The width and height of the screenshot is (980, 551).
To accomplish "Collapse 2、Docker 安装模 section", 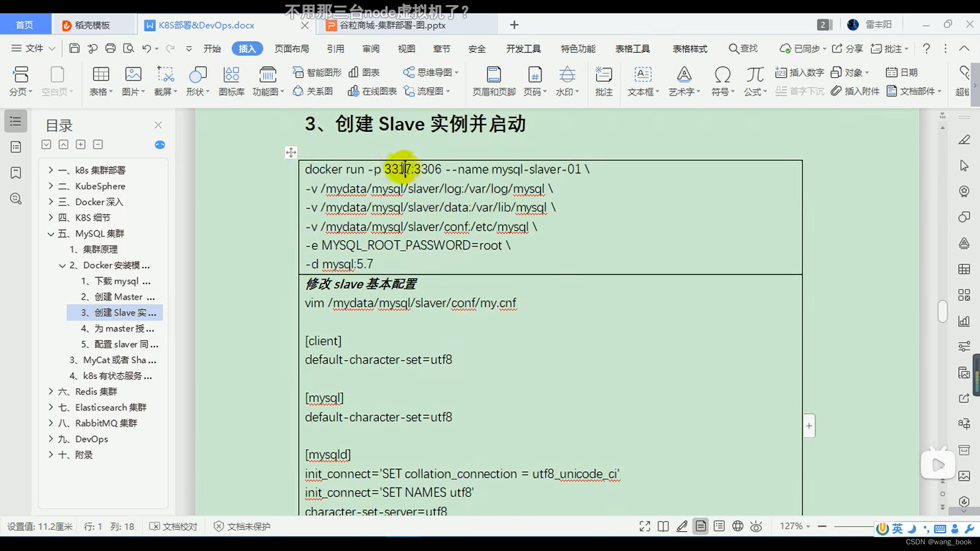I will (62, 265).
